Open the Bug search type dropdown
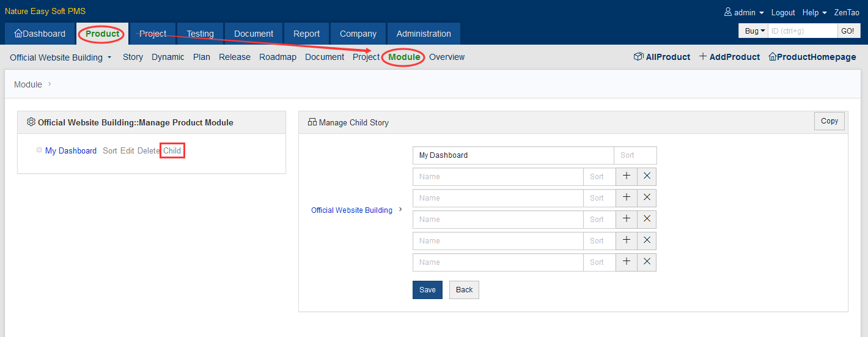The image size is (868, 337). click(752, 31)
